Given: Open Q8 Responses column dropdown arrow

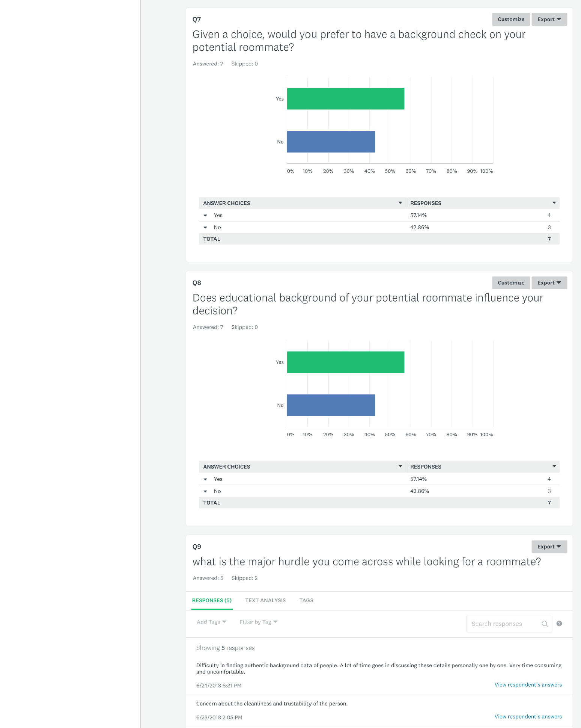Looking at the screenshot, I should click(554, 466).
